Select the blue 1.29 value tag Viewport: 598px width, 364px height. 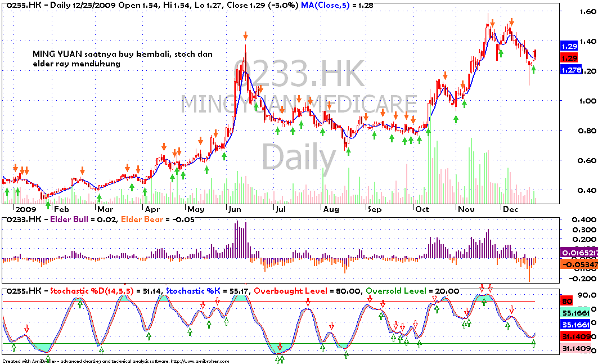tap(569, 47)
